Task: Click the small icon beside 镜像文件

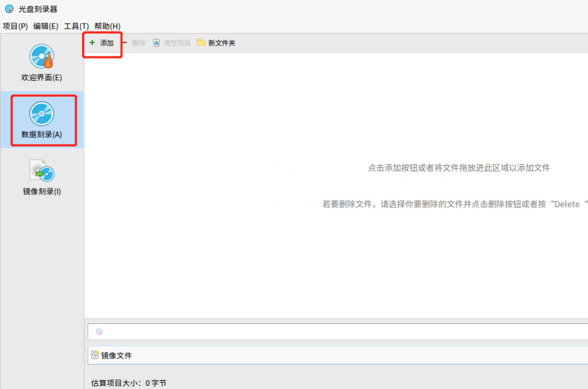Action: click(x=95, y=355)
